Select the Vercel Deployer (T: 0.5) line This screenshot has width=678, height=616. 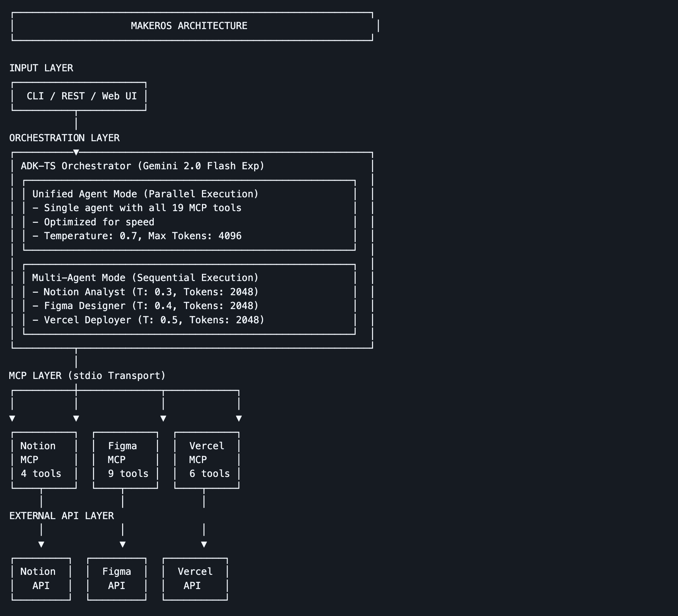[148, 320]
